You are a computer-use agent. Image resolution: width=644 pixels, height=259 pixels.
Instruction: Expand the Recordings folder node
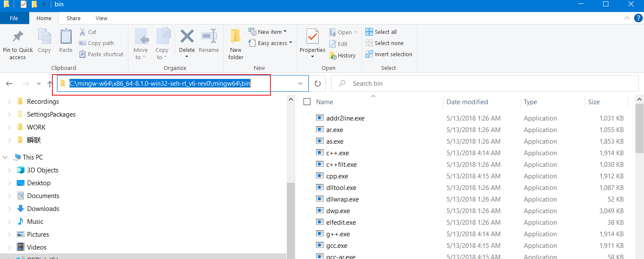pyautogui.click(x=9, y=102)
